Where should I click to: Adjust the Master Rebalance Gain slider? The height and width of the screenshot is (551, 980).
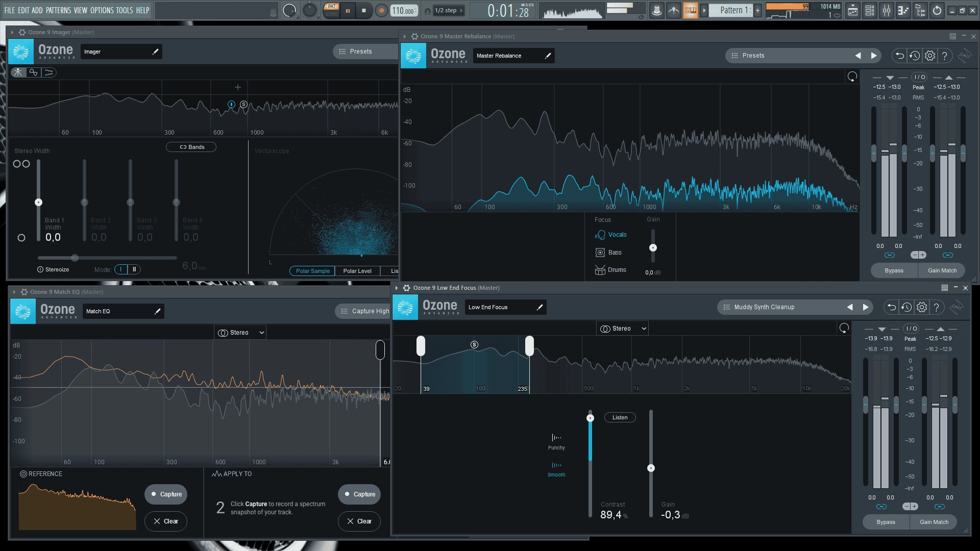pyautogui.click(x=653, y=248)
